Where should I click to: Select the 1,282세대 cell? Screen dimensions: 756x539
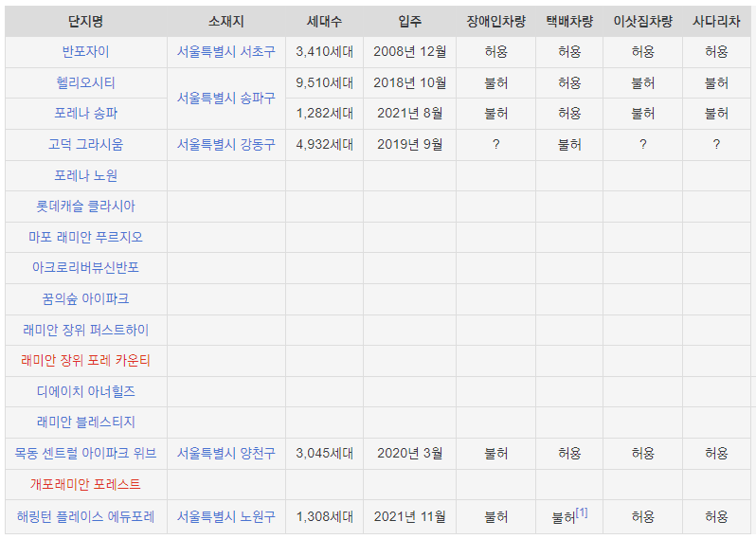pos(325,114)
